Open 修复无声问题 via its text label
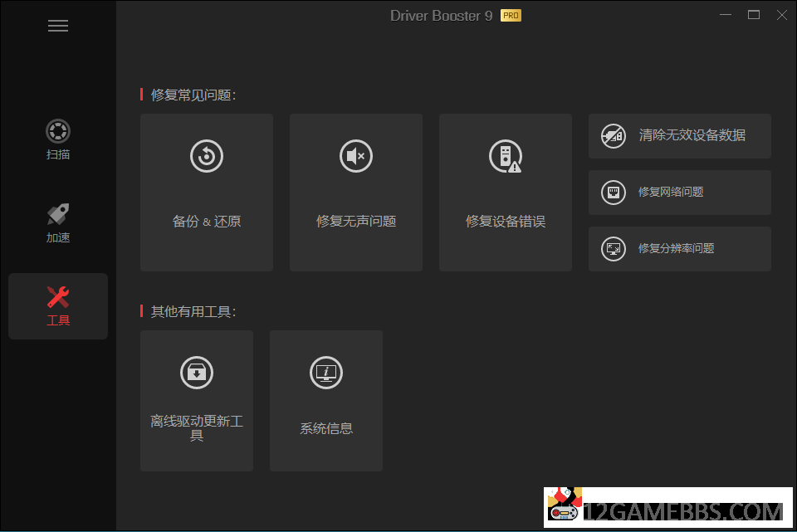 click(x=356, y=222)
